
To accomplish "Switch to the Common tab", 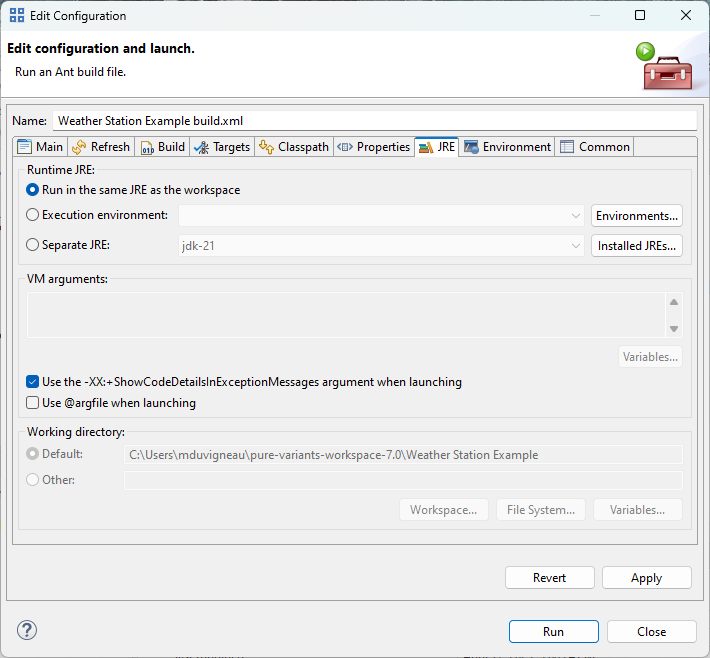I will pos(595,147).
